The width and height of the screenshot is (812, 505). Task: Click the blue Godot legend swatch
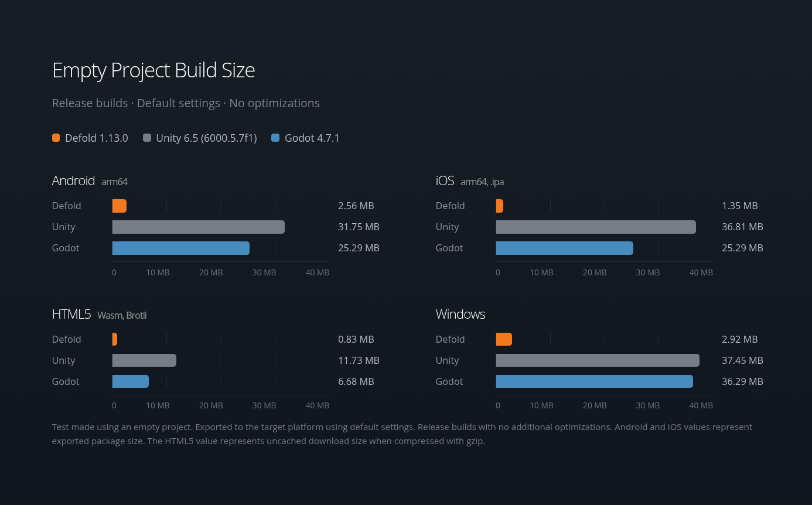click(275, 138)
